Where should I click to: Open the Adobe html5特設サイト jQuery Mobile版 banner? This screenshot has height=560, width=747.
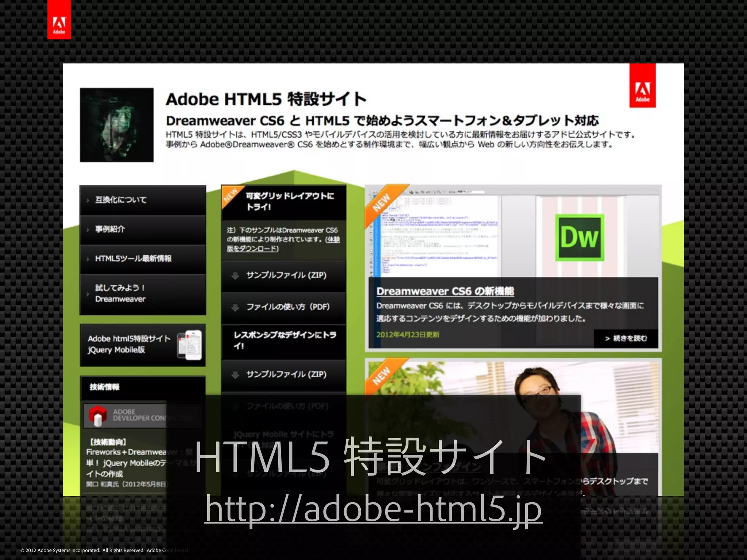[143, 345]
